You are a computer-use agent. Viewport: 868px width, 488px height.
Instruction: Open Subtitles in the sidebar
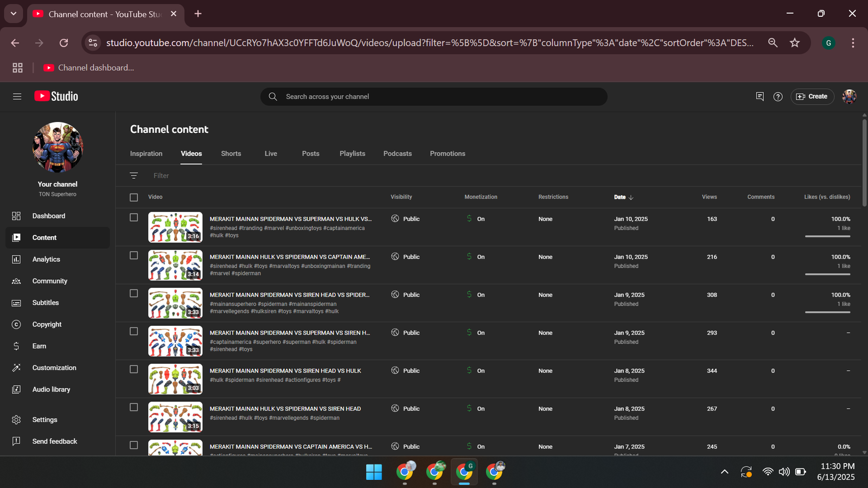tap(58, 303)
